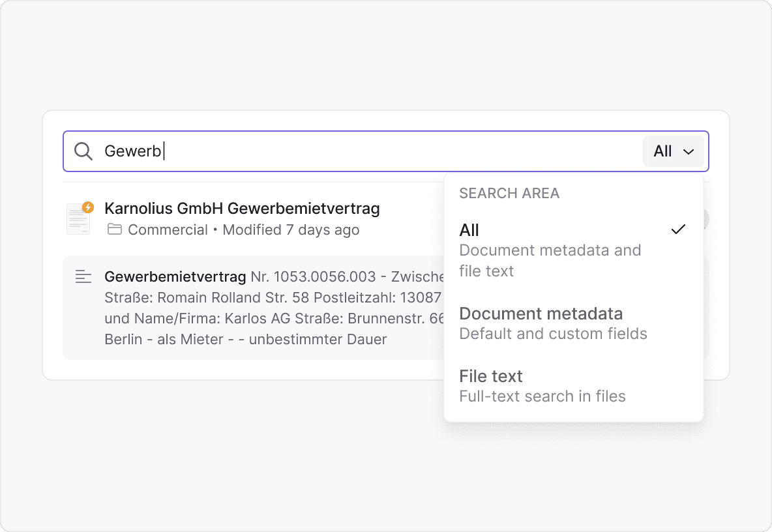Click 'Full-text search in files' description

pyautogui.click(x=542, y=396)
